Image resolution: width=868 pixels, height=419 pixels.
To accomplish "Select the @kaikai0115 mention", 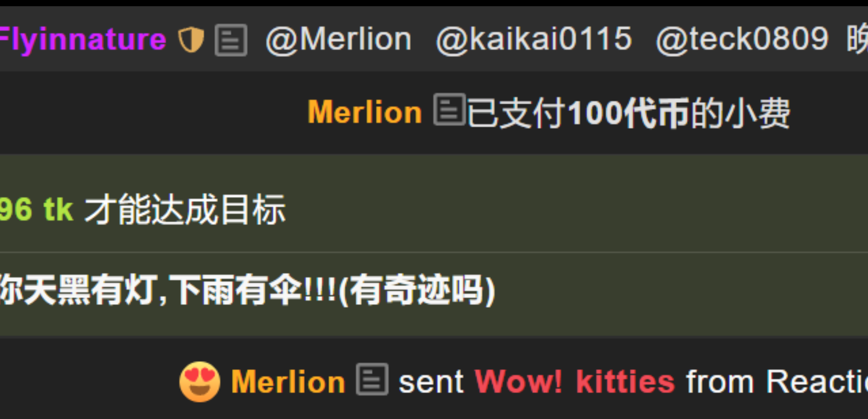I will pyautogui.click(x=534, y=40).
